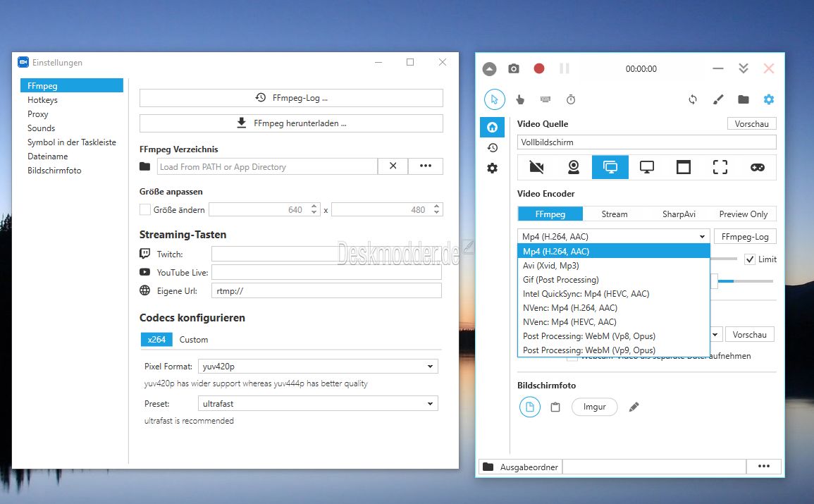Viewport: 814px width, 504px height.
Task: Choose Post Processing: WebM (Vp9, Opus)
Action: [614, 350]
